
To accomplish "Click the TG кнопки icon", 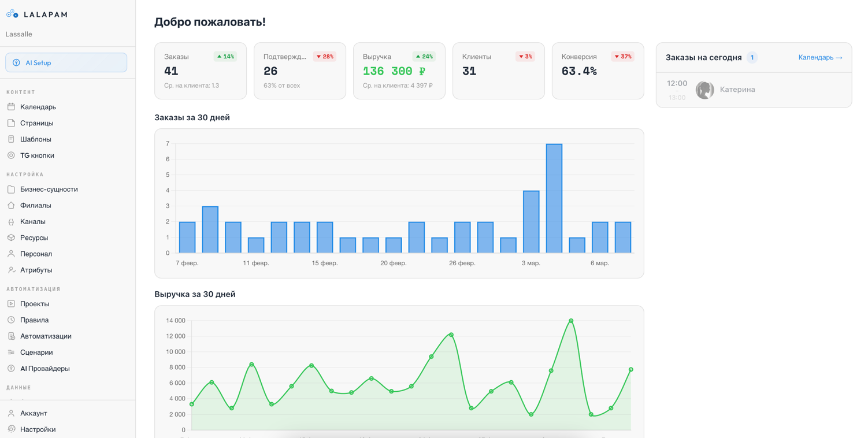I will [11, 155].
